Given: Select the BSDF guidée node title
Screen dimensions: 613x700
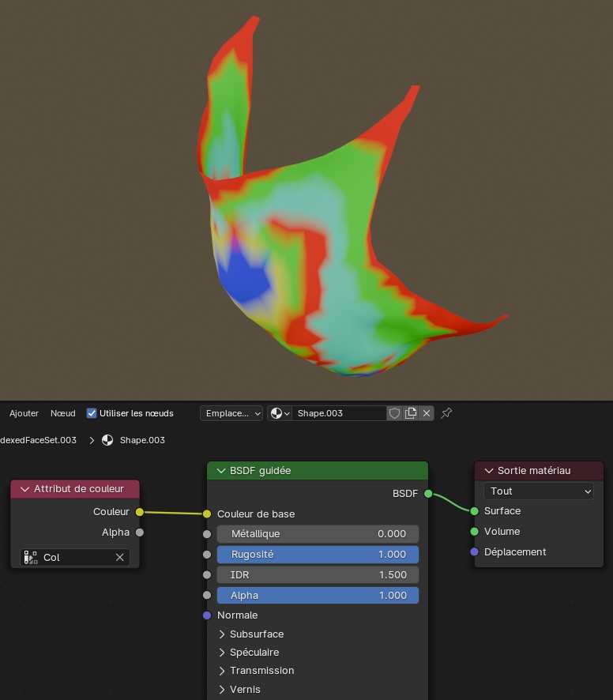Looking at the screenshot, I should point(261,471).
